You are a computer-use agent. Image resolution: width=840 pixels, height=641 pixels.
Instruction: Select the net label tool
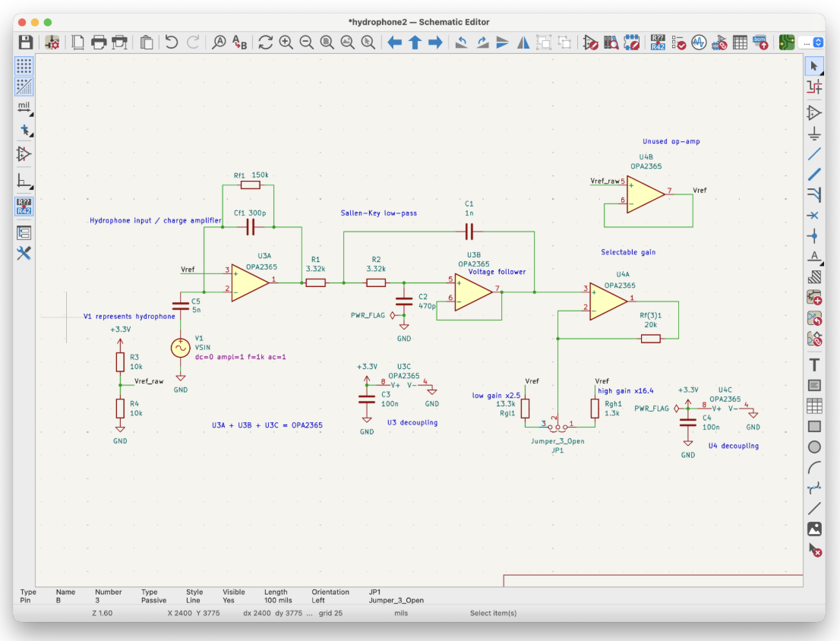point(814,256)
